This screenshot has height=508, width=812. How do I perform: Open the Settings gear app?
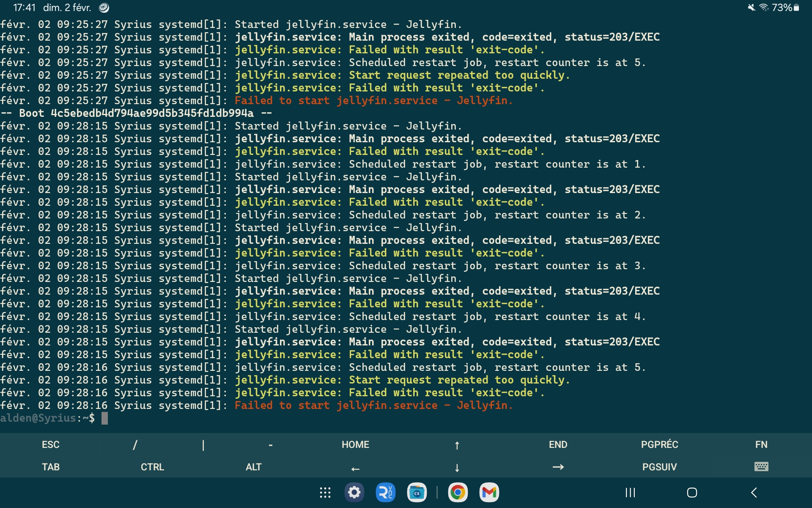[x=354, y=492]
